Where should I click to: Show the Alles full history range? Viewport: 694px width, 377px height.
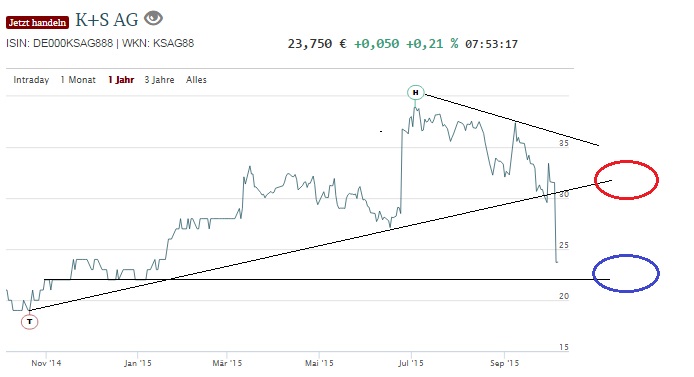(196, 80)
